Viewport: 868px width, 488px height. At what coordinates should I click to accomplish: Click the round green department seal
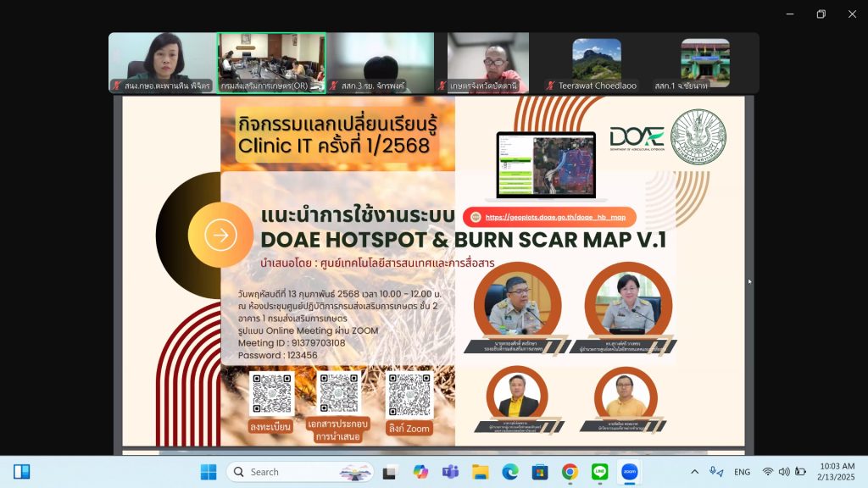[698, 136]
